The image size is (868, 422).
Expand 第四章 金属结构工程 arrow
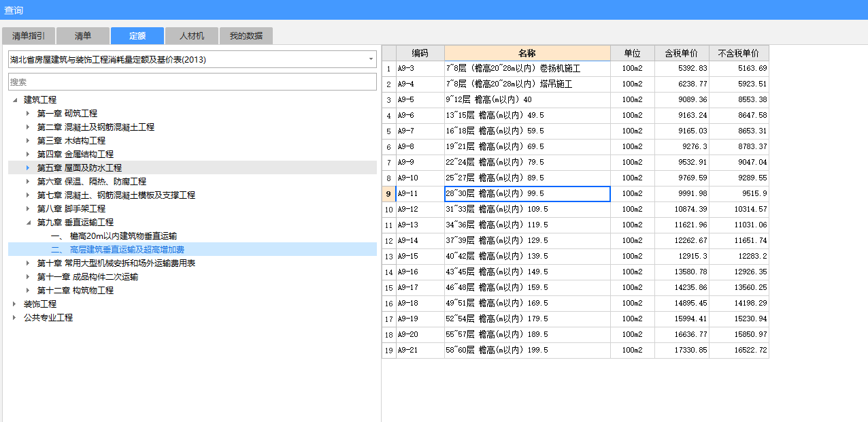pos(28,155)
